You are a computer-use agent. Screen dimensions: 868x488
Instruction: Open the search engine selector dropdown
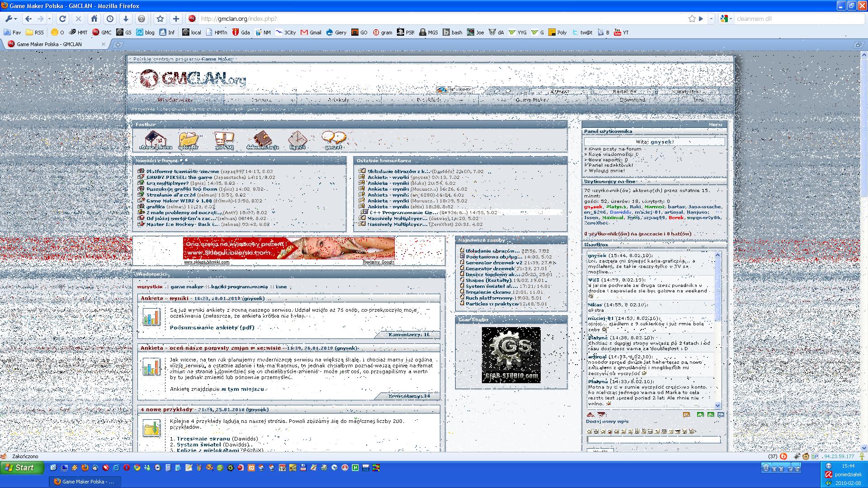coord(726,19)
